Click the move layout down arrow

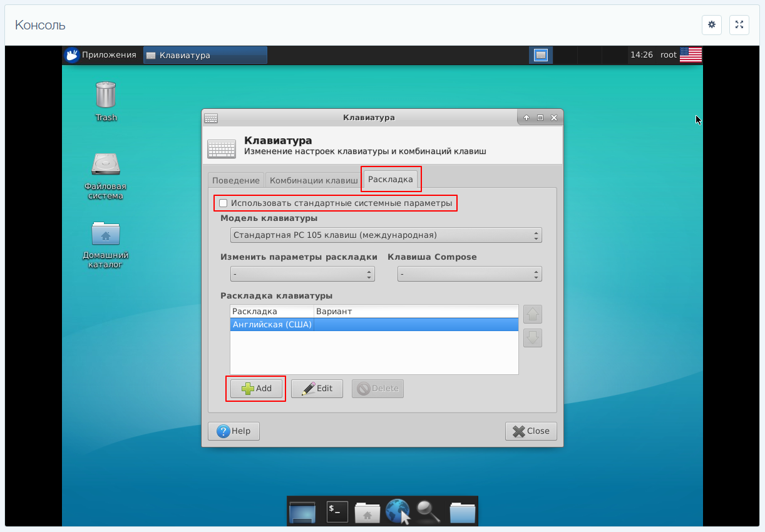[533, 338]
